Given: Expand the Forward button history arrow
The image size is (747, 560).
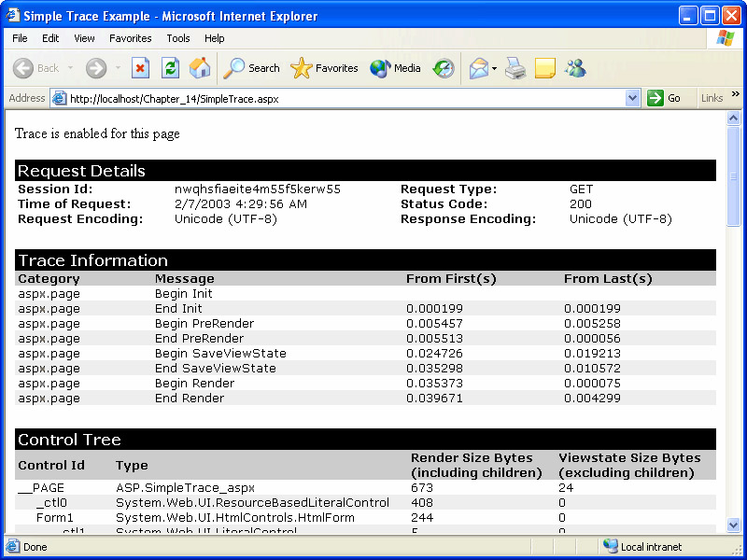Looking at the screenshot, I should click(x=118, y=68).
